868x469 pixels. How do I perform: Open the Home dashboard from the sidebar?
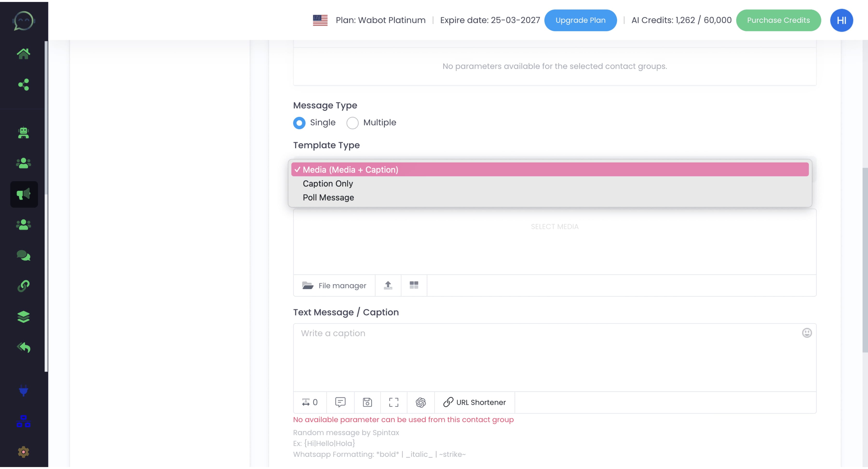point(24,53)
